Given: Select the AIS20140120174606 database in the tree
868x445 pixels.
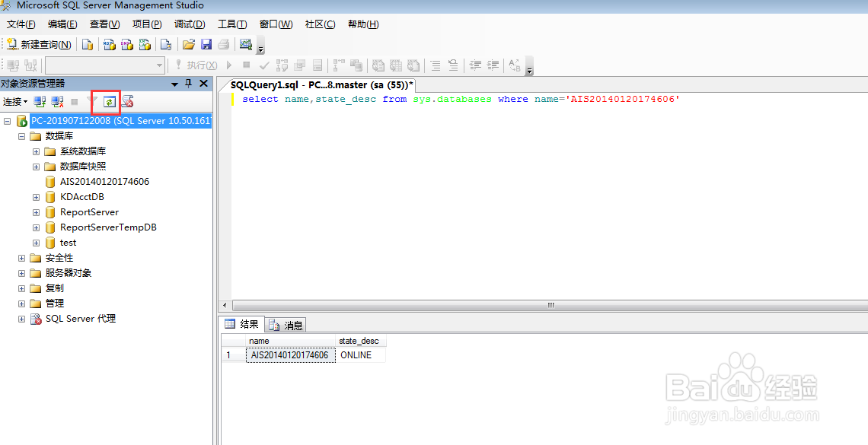Looking at the screenshot, I should point(104,181).
